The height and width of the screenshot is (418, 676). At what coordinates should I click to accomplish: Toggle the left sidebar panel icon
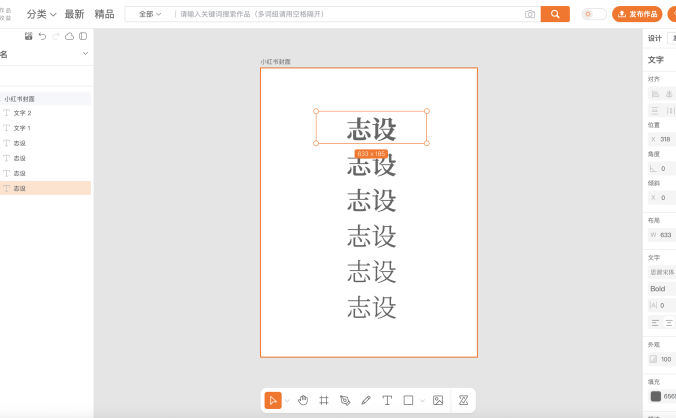click(x=83, y=36)
